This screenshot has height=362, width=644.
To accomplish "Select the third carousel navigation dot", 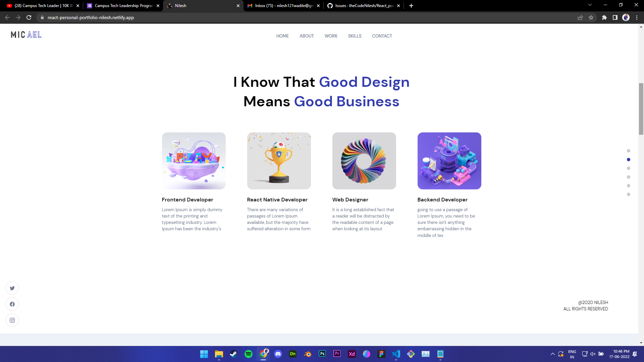I will click(629, 168).
